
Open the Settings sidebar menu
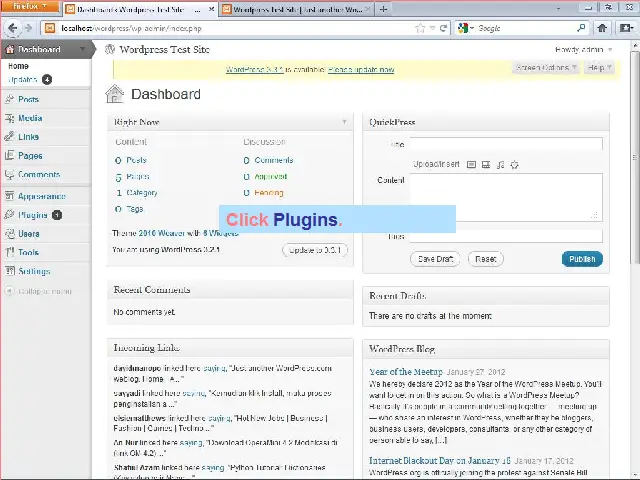click(x=34, y=271)
